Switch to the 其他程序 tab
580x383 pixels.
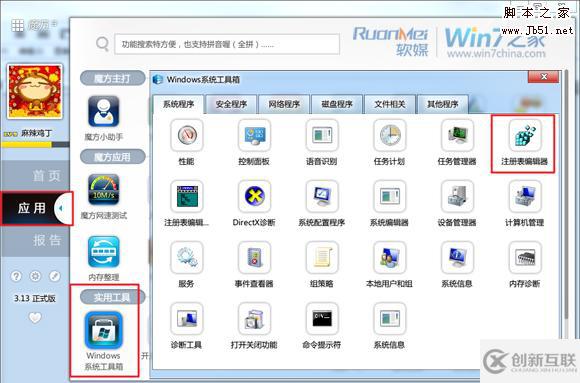[443, 104]
